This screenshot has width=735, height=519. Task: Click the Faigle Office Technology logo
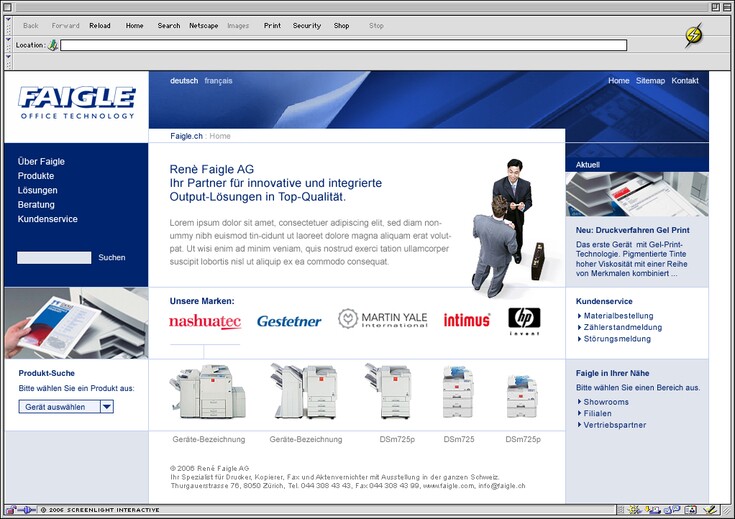pos(77,103)
